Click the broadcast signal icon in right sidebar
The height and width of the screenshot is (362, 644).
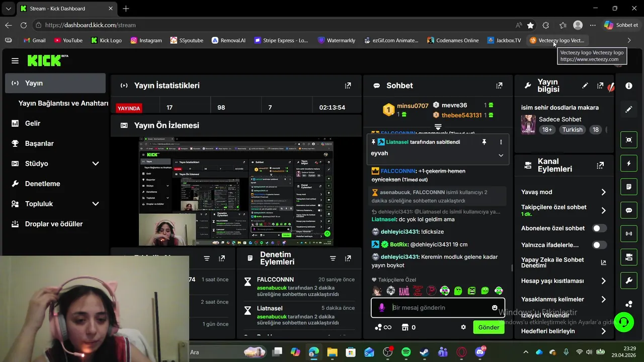pyautogui.click(x=629, y=234)
